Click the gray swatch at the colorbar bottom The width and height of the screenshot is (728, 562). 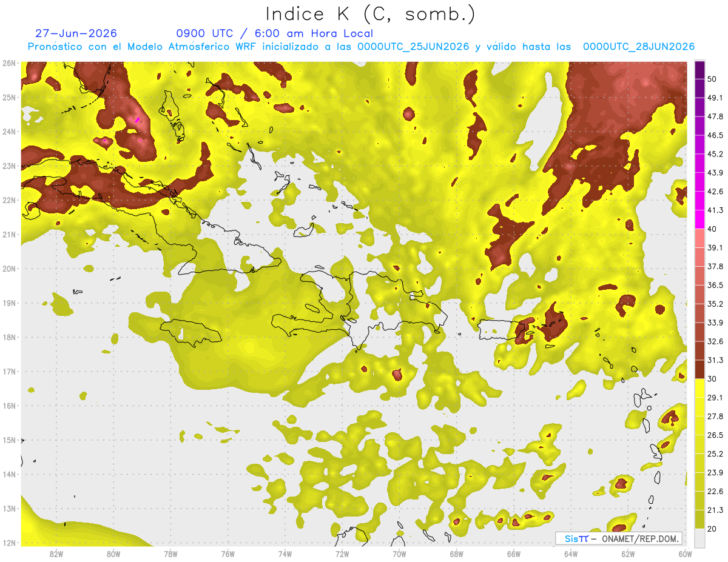click(699, 538)
